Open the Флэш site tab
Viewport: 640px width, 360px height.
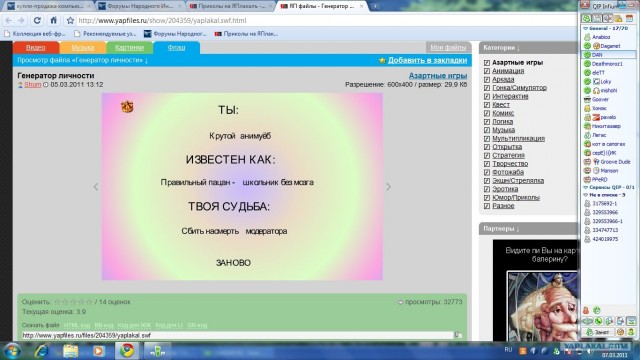(x=176, y=48)
